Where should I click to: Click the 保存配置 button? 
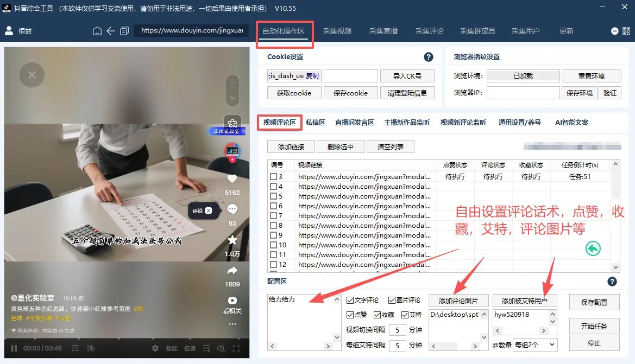pyautogui.click(x=594, y=303)
